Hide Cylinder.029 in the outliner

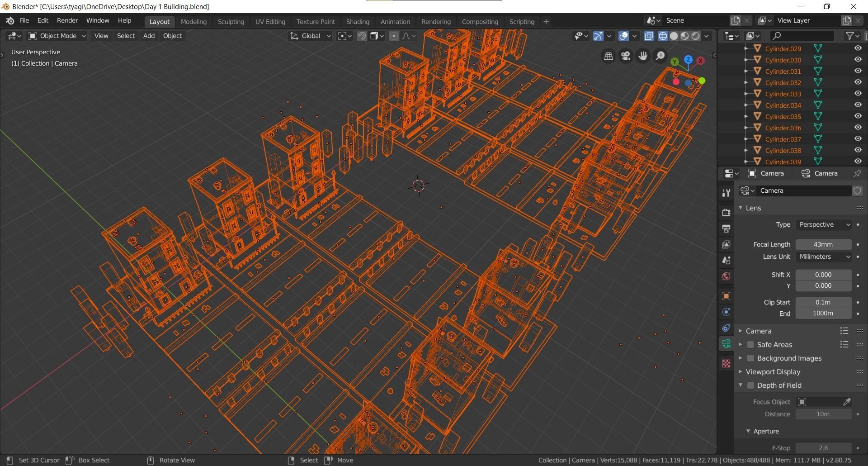[x=858, y=48]
